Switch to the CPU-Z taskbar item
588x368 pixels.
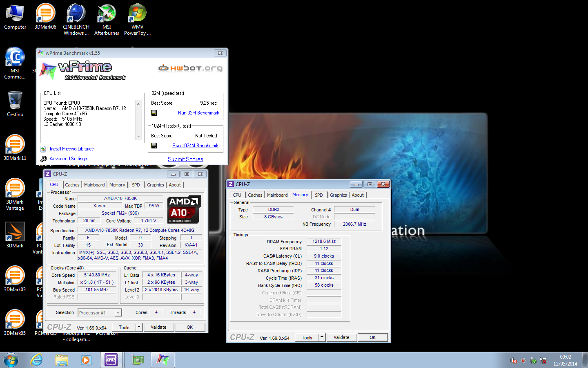coord(111,360)
